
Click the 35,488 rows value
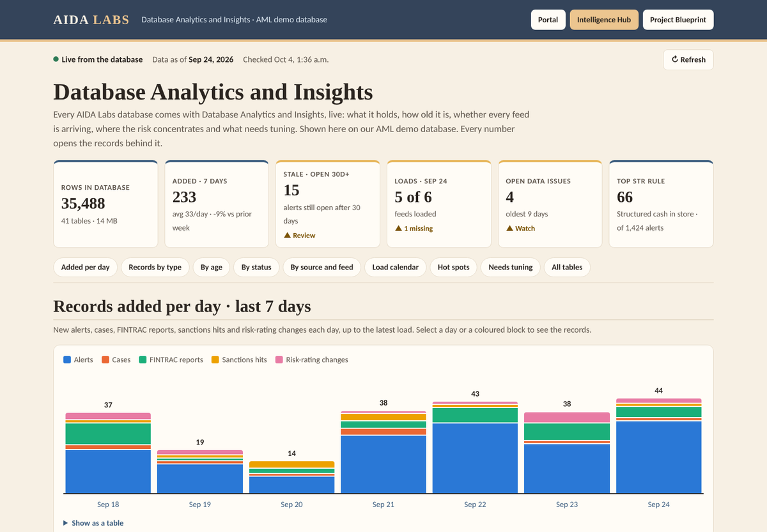coord(83,204)
